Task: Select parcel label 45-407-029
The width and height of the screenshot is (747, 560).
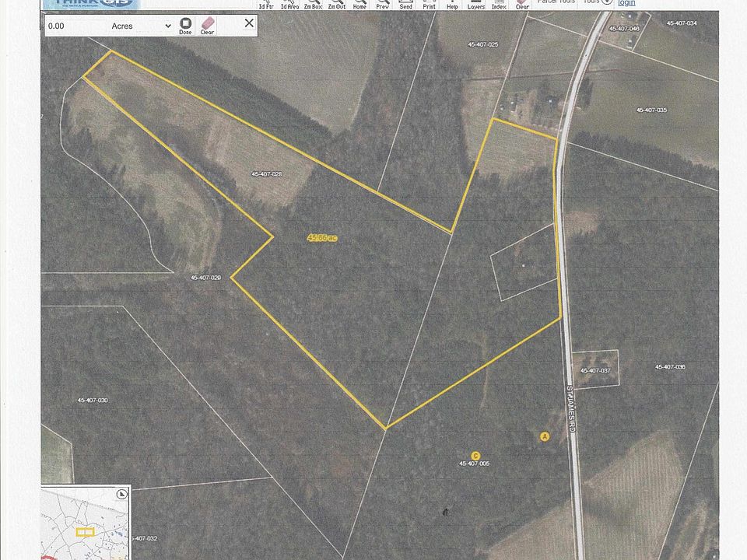Action: [x=205, y=278]
